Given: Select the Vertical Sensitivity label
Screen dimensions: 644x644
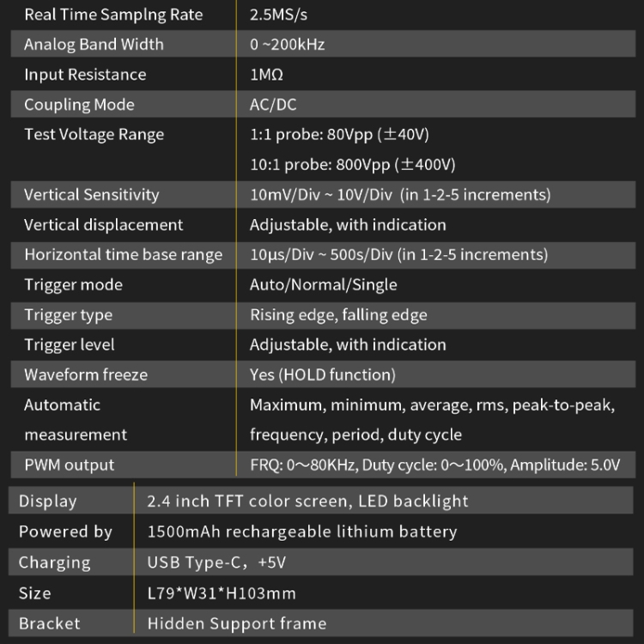Looking at the screenshot, I should pyautogui.click(x=91, y=195).
